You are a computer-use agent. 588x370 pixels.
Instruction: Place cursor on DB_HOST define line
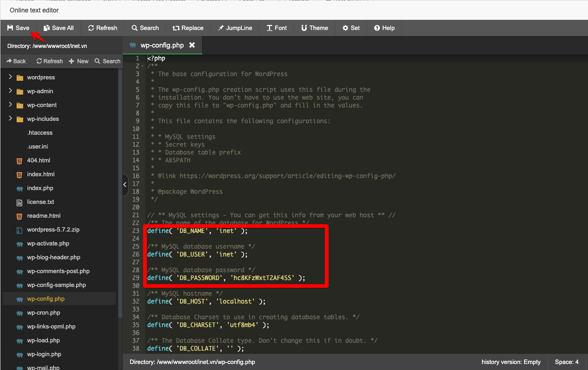(206, 301)
